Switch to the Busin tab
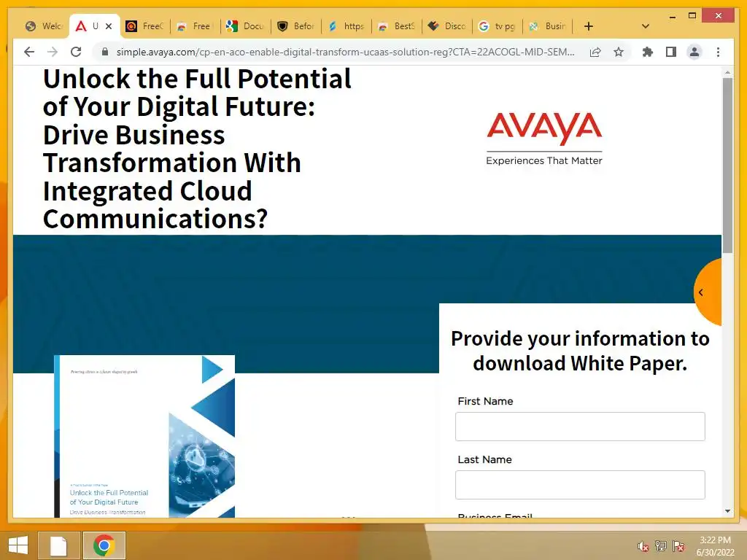This screenshot has width=747, height=560. click(549, 26)
